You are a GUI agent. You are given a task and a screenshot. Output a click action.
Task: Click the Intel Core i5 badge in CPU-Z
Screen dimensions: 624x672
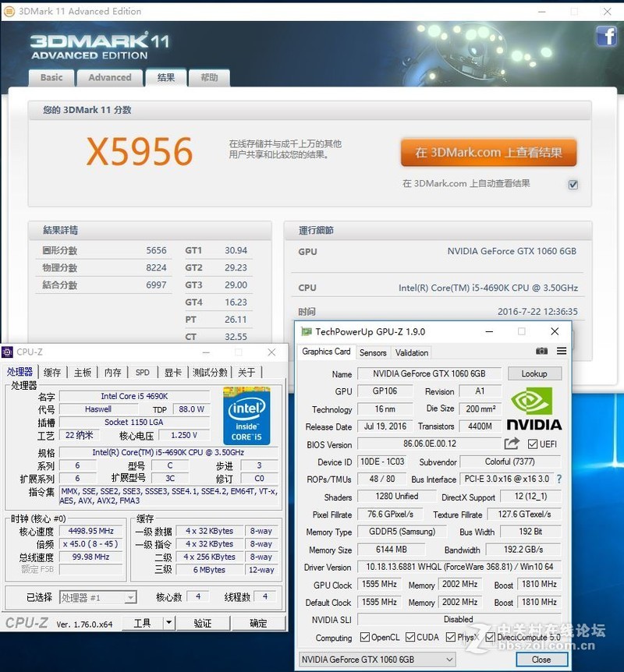click(x=247, y=416)
